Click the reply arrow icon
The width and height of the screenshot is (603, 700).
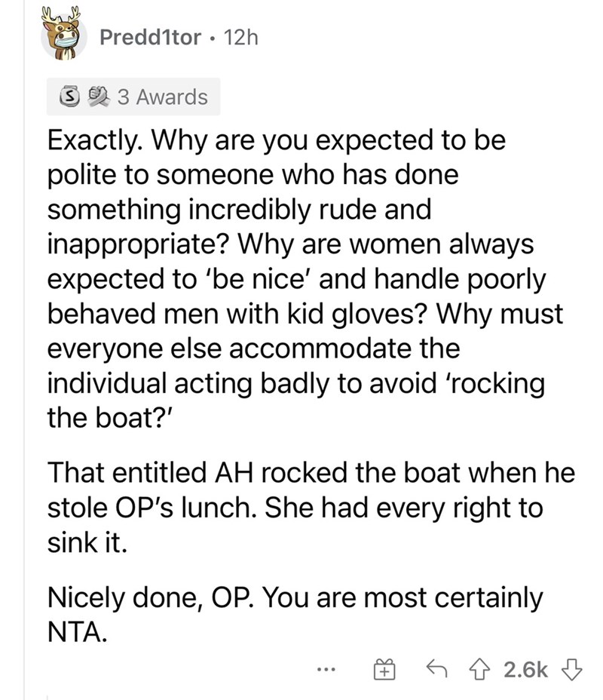click(x=436, y=668)
